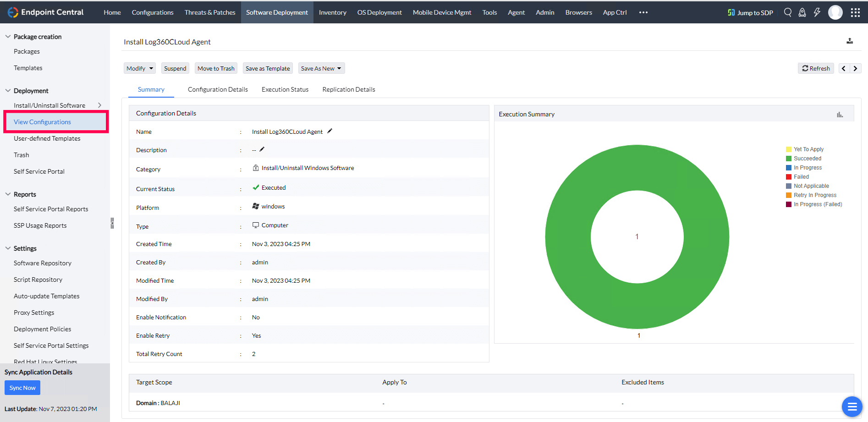Open the blue floating menu button

coord(852,406)
